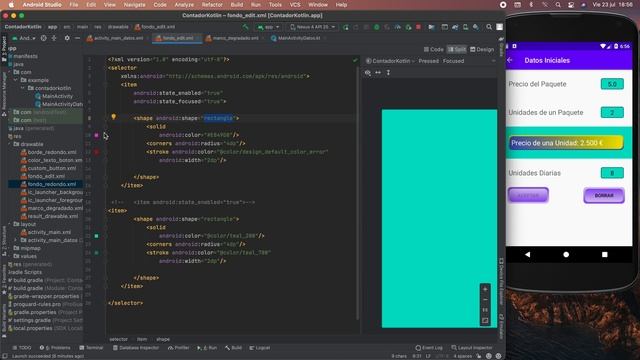640x360 pixels.
Task: Click the vertical arrows icon in preview toolbar
Action: [x=388, y=72]
